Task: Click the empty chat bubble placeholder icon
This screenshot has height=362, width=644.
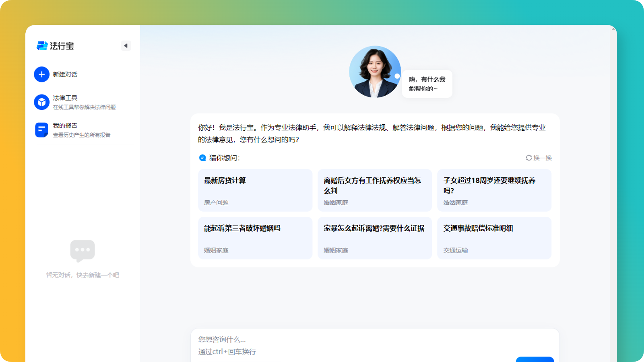Action: click(83, 251)
